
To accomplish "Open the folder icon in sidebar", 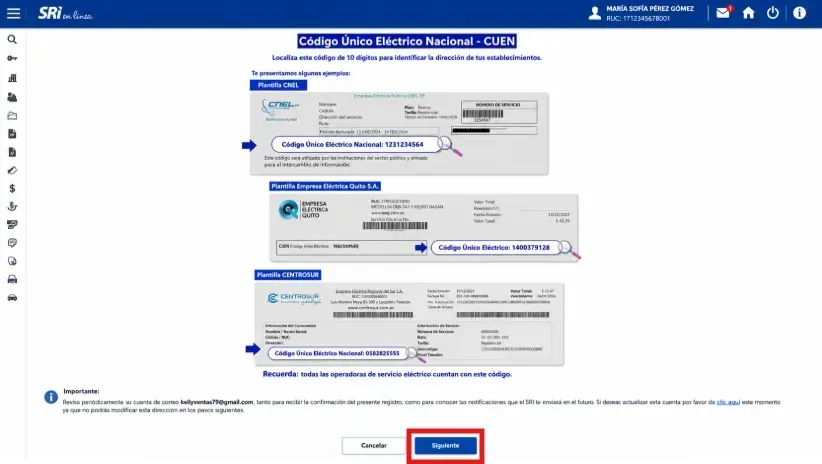I will tap(12, 115).
